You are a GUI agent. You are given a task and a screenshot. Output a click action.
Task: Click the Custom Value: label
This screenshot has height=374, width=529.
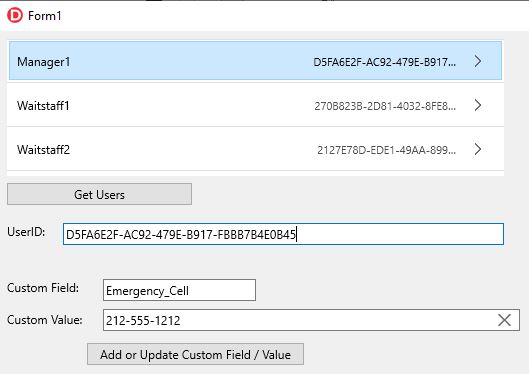[x=45, y=320]
